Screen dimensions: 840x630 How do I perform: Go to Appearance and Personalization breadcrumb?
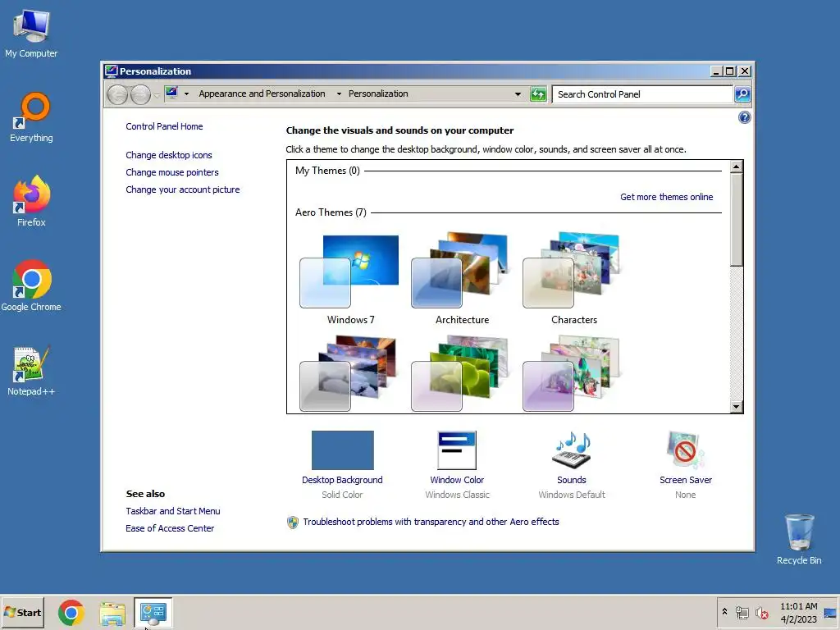click(x=262, y=94)
